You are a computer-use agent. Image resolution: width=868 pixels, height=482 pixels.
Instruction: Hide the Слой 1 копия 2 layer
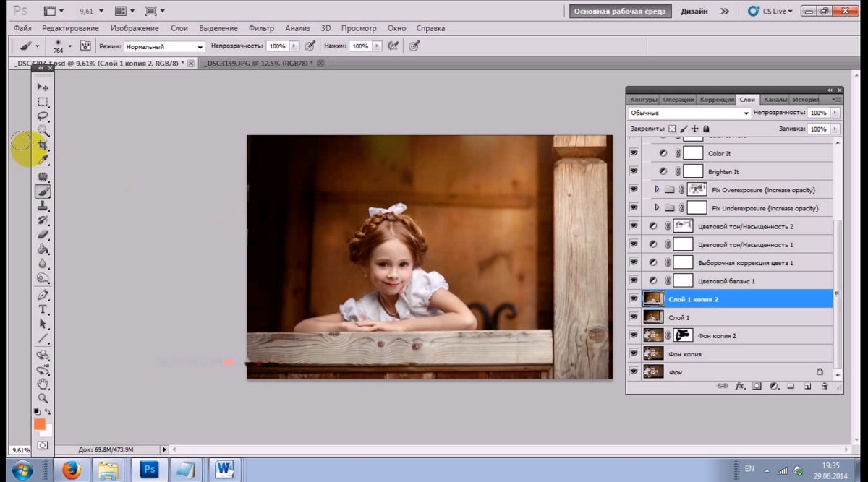click(634, 298)
